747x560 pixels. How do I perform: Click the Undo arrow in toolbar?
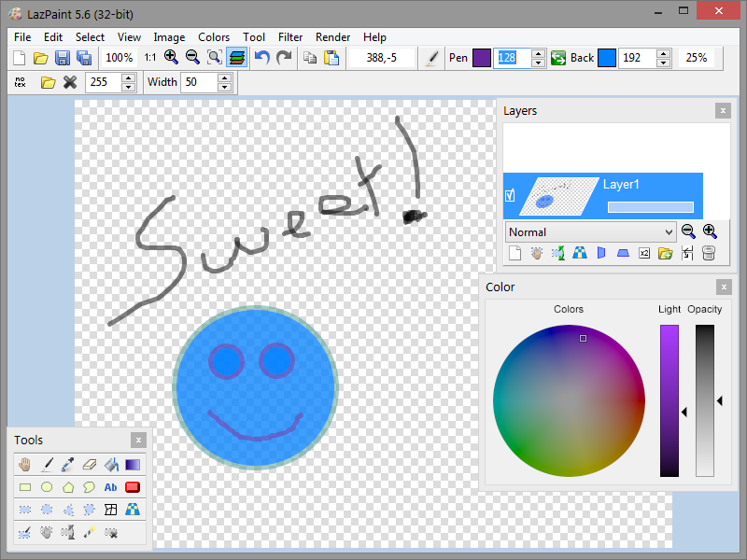pos(262,58)
